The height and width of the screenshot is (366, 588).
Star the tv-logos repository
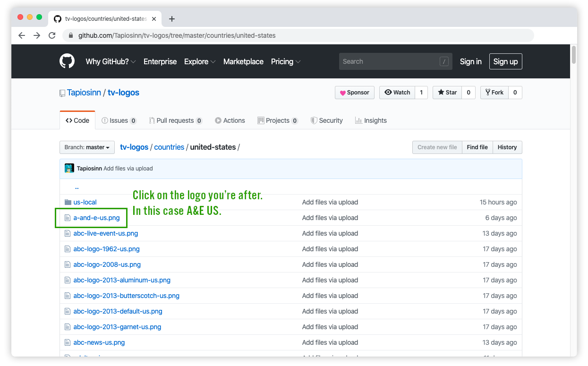447,93
